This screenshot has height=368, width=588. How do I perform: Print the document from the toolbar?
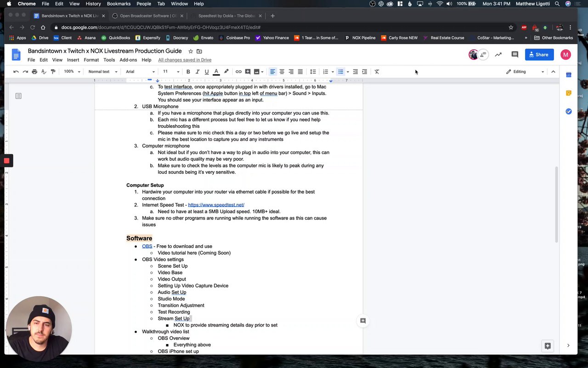tap(34, 72)
